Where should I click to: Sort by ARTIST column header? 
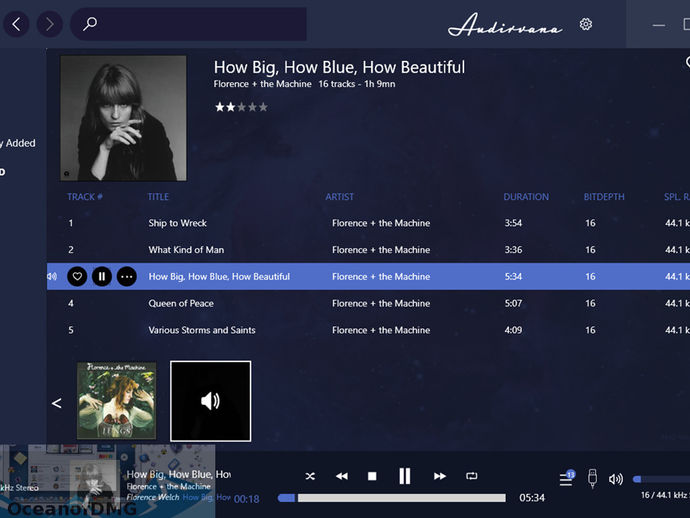pos(339,197)
